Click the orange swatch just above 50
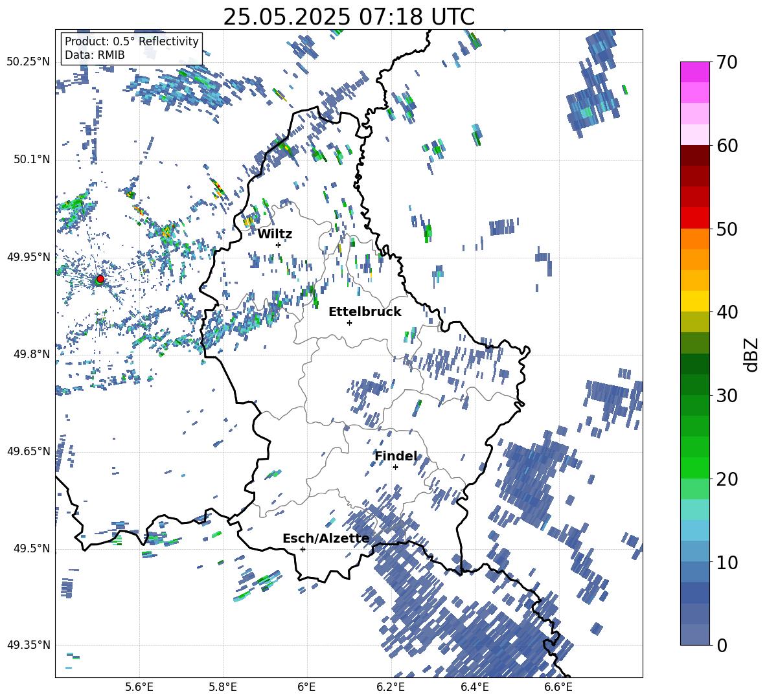This screenshot has height=700, width=767. (x=694, y=238)
